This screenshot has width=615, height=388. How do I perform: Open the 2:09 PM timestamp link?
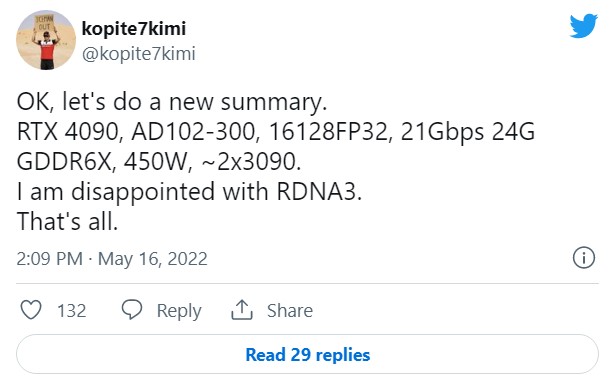pos(49,259)
